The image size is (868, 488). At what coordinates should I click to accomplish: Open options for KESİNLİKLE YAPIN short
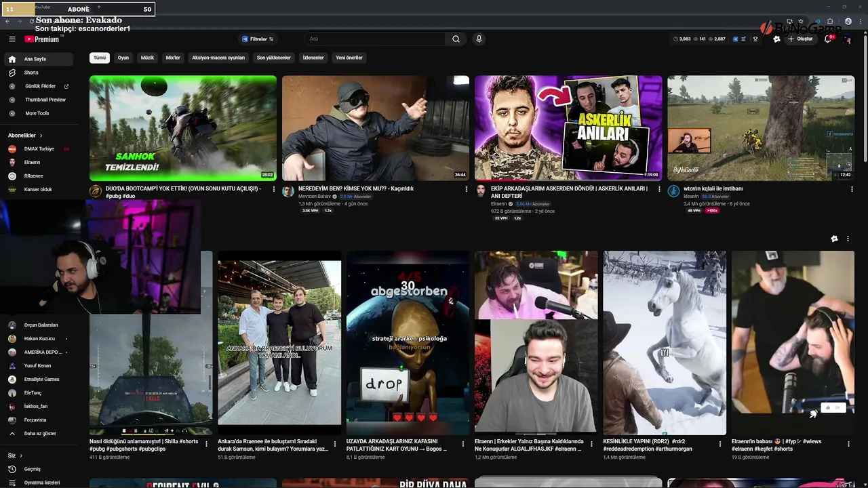719,445
